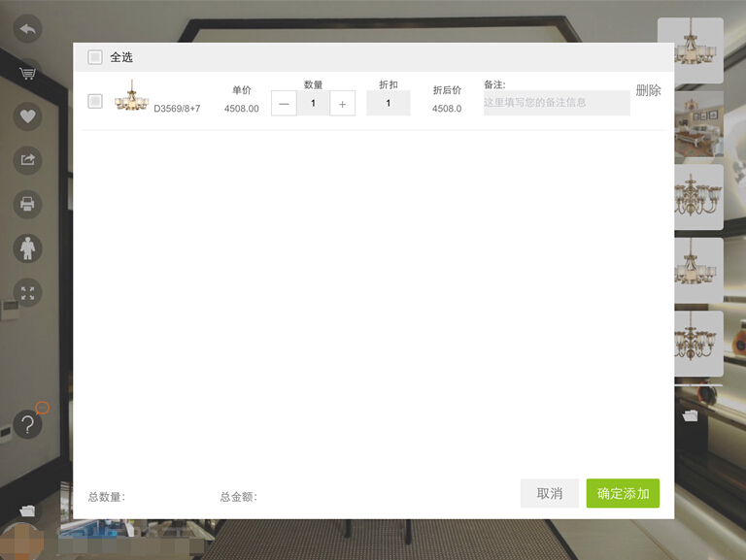Click the 数量 quantity value field
This screenshot has height=560, width=746.
tap(313, 103)
